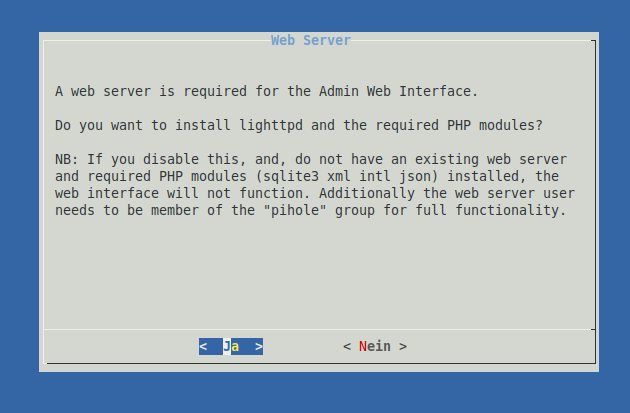
Task: Click the left angle bracket of Ja
Action: (x=203, y=346)
